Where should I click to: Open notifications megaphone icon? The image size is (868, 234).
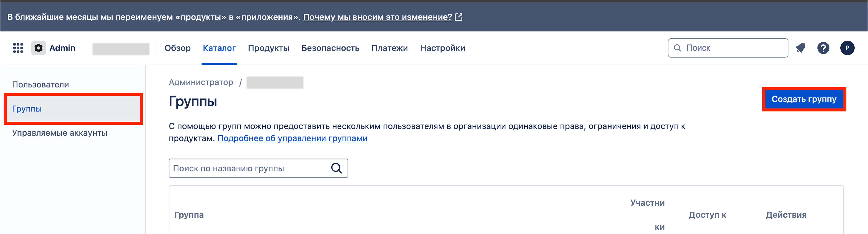pyautogui.click(x=800, y=48)
